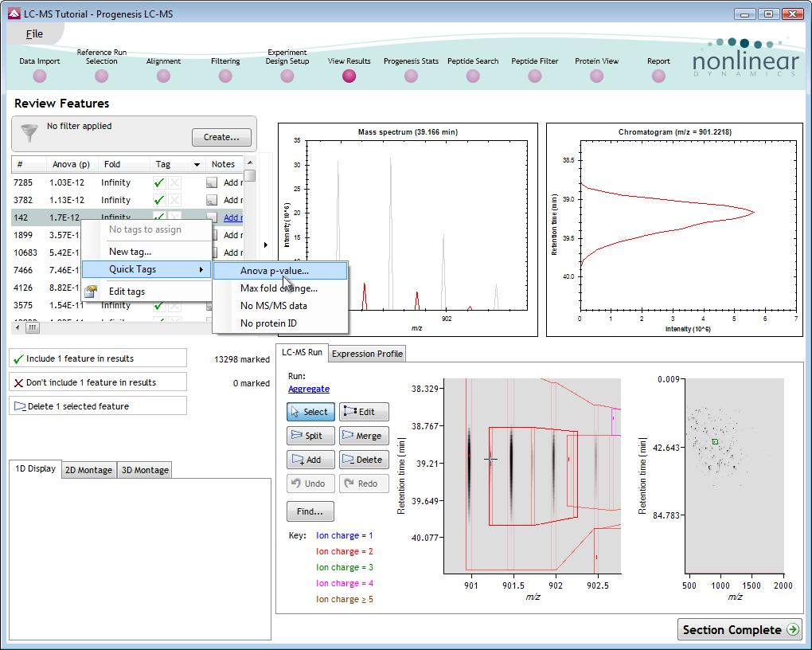Open the Aggregate run link
812x650 pixels.
(309, 389)
